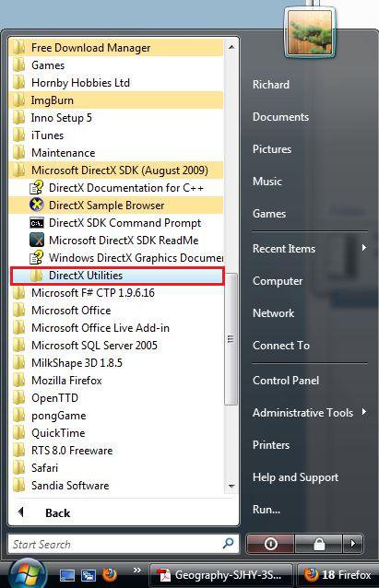Open the Run... dialog
The height and width of the screenshot is (588, 379).
(266, 510)
